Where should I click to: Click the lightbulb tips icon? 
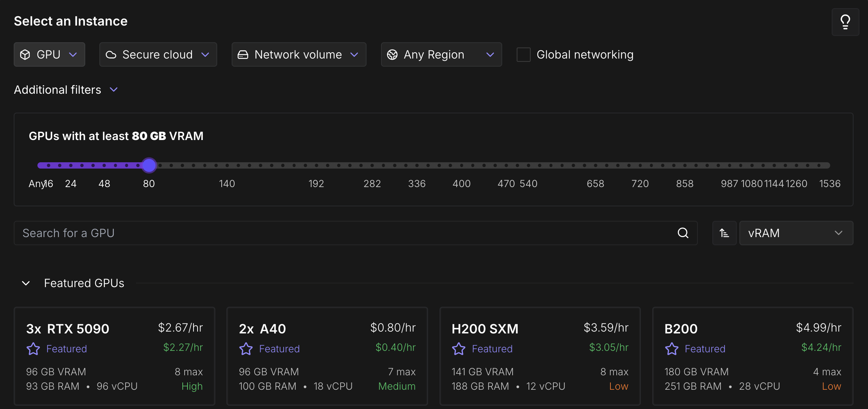coord(845,22)
